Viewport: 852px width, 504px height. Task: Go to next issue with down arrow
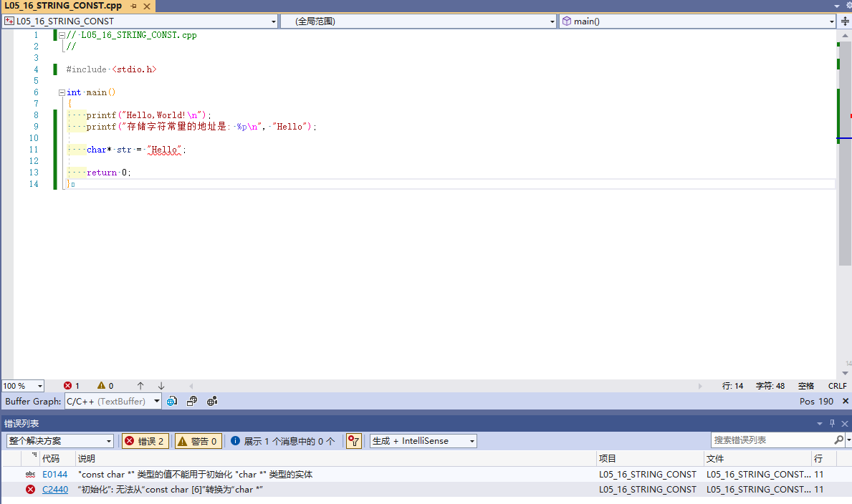click(x=161, y=386)
